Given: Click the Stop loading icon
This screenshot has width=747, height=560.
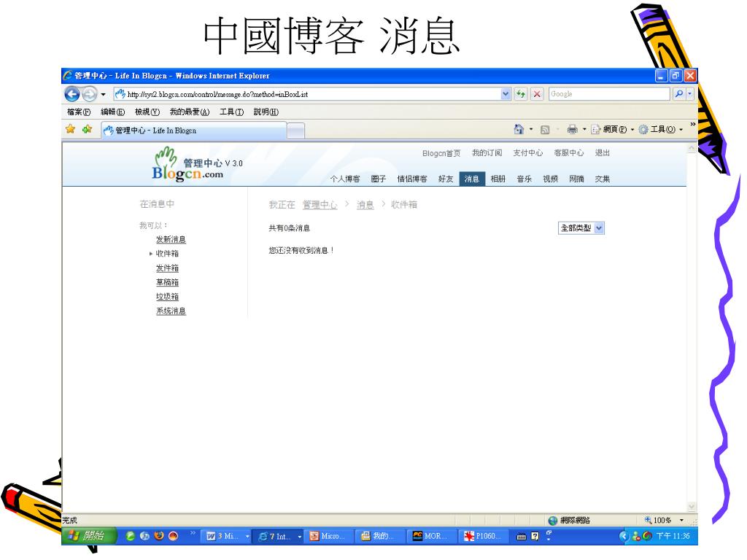Looking at the screenshot, I should pos(537,94).
